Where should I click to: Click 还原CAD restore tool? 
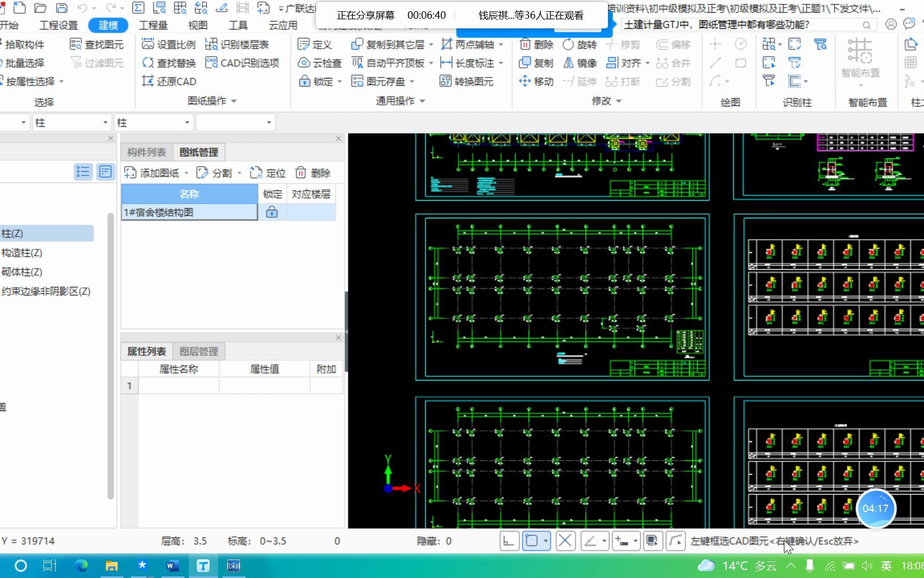tap(169, 81)
